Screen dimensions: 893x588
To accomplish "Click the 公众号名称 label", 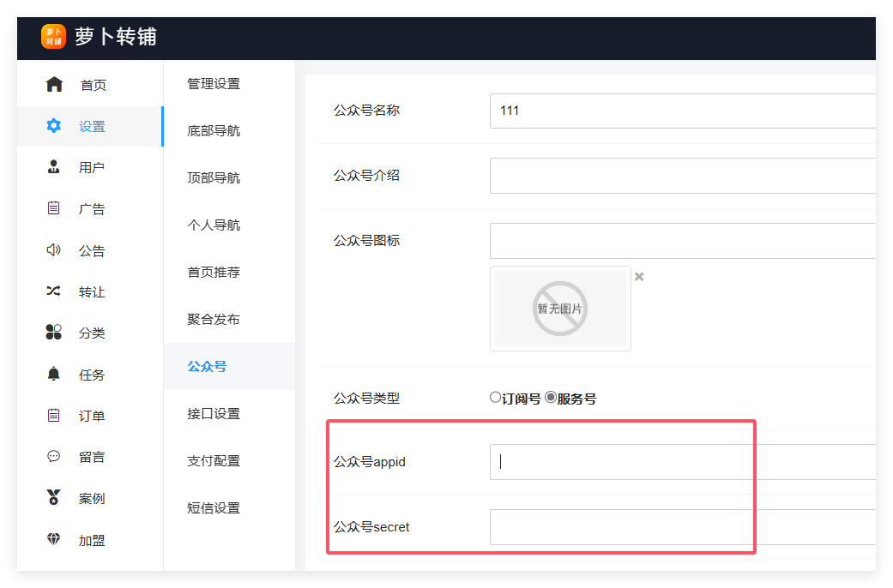I will click(x=367, y=111).
